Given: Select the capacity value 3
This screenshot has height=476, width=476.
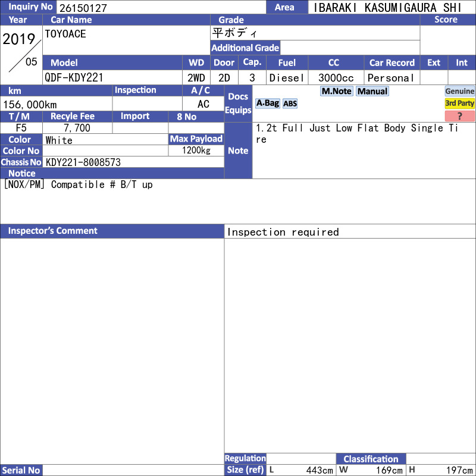Looking at the screenshot, I should click(x=252, y=78).
